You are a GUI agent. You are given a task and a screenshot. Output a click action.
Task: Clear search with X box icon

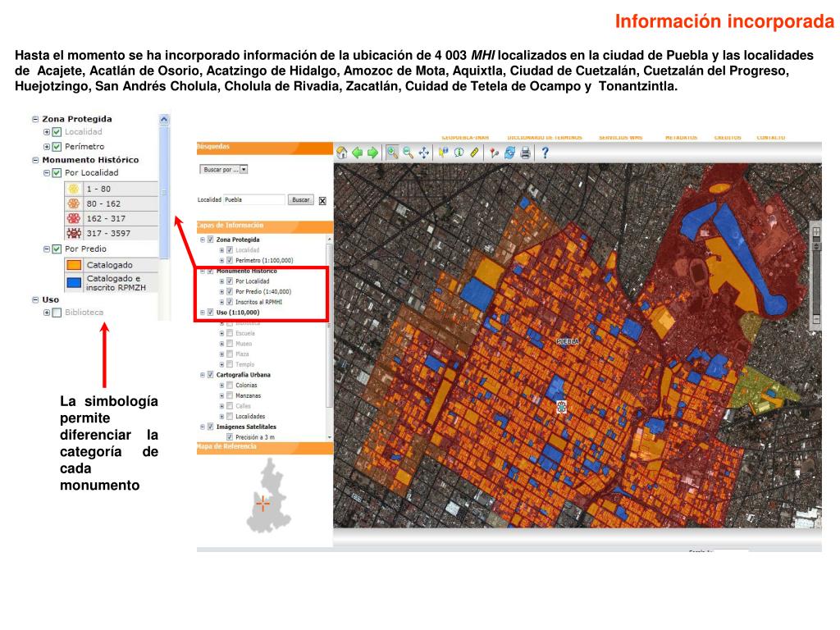(322, 201)
